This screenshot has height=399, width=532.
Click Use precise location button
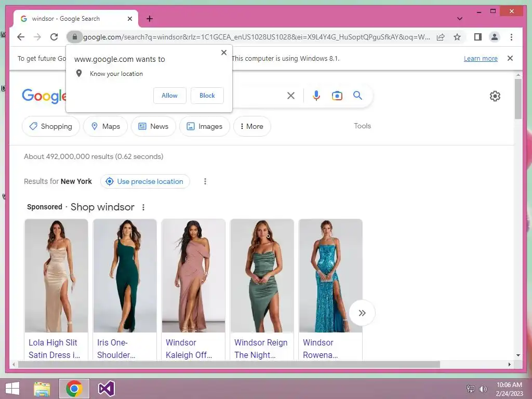click(145, 181)
